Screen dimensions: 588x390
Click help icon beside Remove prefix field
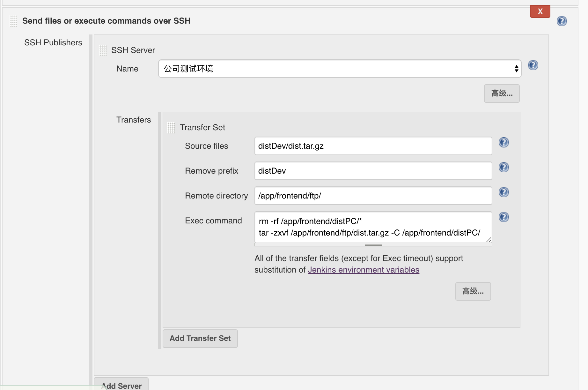[x=503, y=167]
